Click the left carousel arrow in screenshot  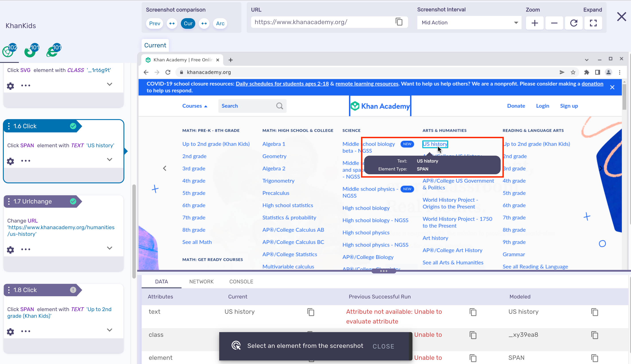point(165,168)
